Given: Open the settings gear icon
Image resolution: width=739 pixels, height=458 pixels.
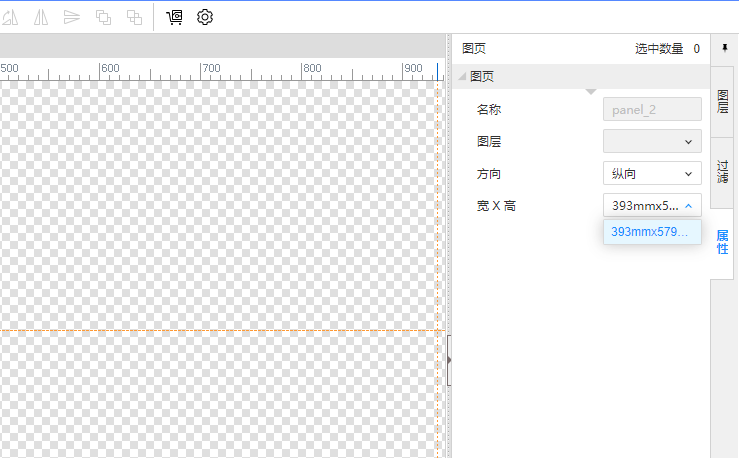Looking at the screenshot, I should [205, 17].
